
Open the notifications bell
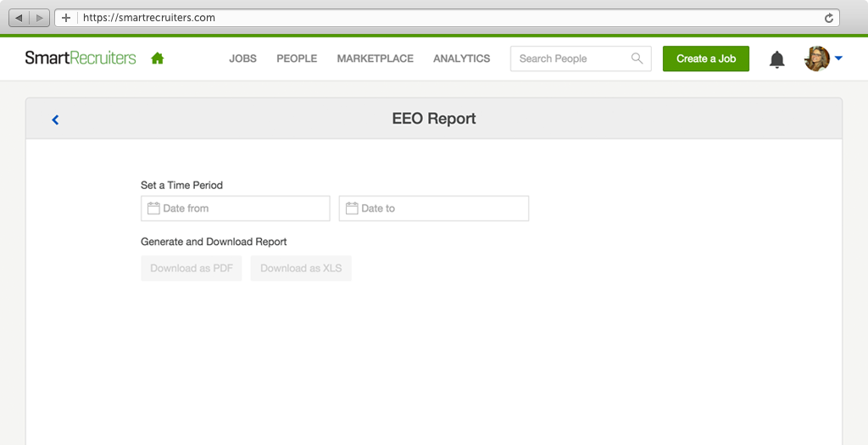pos(777,59)
